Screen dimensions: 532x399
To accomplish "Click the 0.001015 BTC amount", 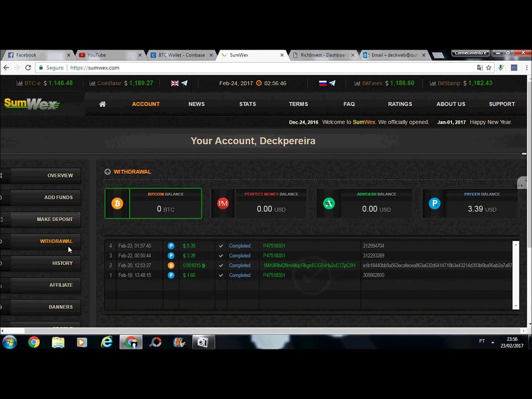I will click(x=194, y=265).
